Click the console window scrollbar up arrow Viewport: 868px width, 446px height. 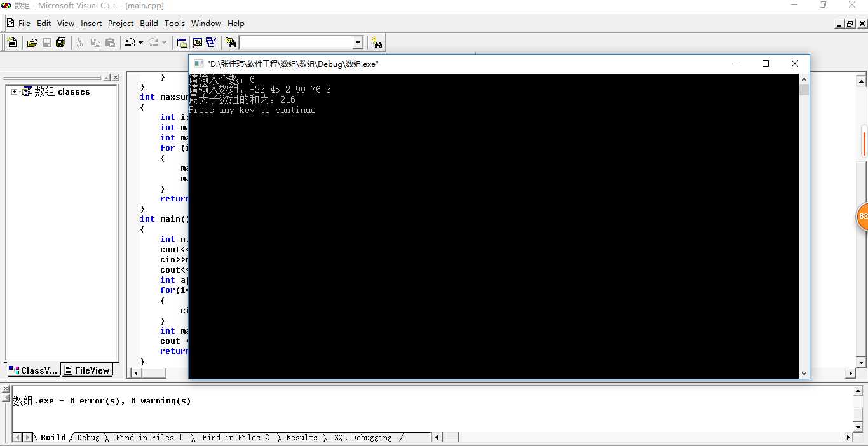click(804, 79)
